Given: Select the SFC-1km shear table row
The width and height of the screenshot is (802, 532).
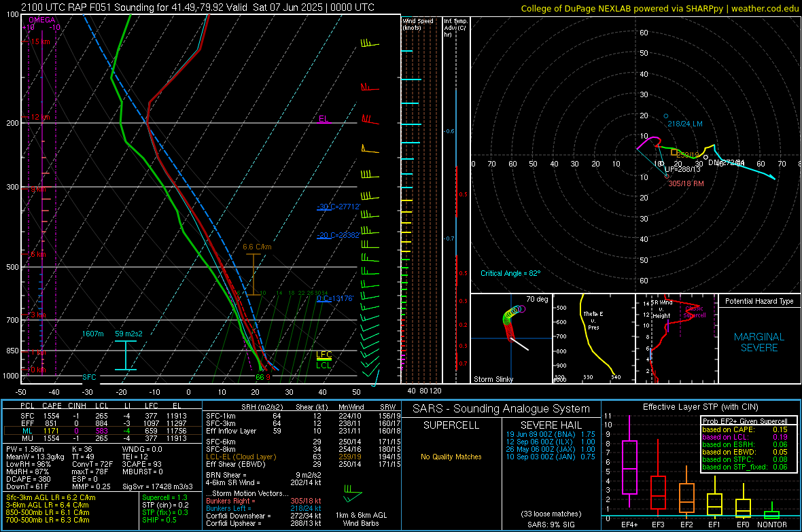Looking at the screenshot, I should click(x=303, y=416).
